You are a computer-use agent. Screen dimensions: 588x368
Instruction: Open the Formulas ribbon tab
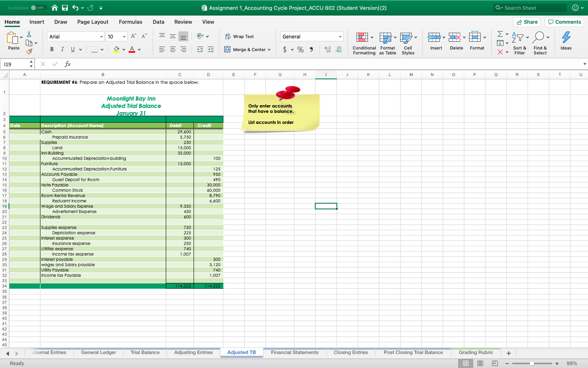[131, 22]
